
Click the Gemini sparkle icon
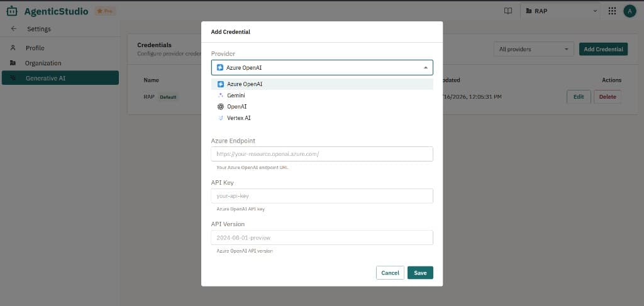221,95
